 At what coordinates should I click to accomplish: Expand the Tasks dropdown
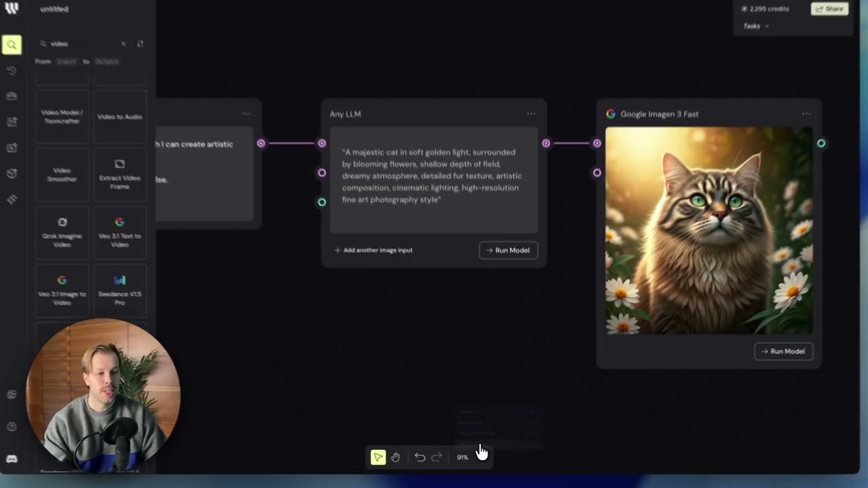(x=755, y=26)
